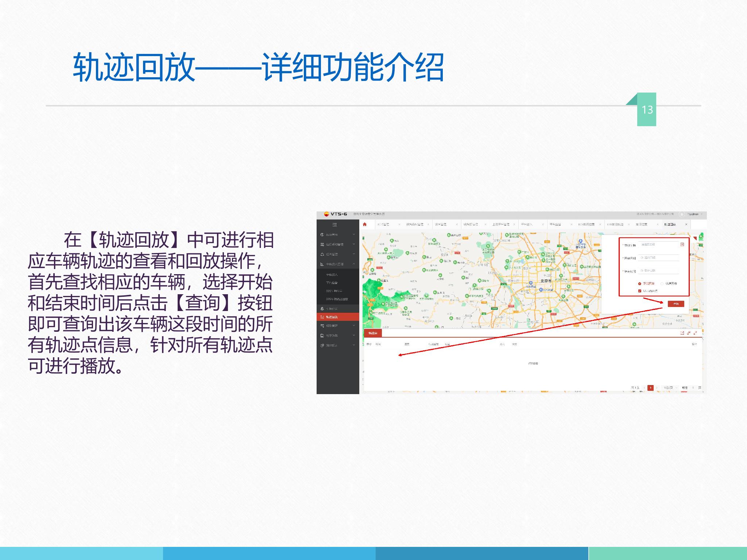Click page 1 button in pagination

coord(651,388)
